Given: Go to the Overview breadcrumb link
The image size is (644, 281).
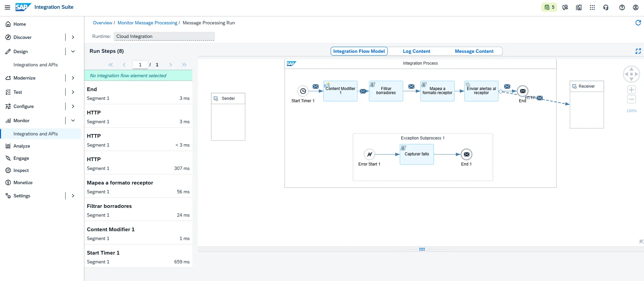Looking at the screenshot, I should coord(102,23).
